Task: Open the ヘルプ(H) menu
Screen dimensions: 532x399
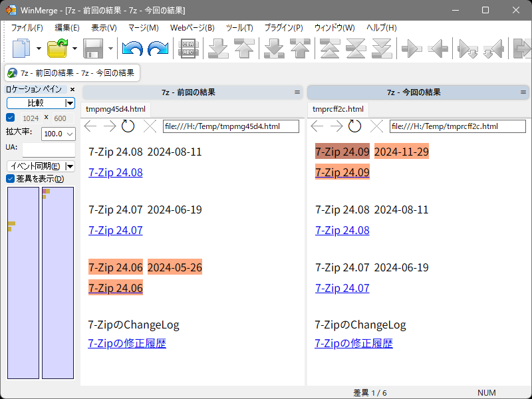Action: tap(381, 28)
